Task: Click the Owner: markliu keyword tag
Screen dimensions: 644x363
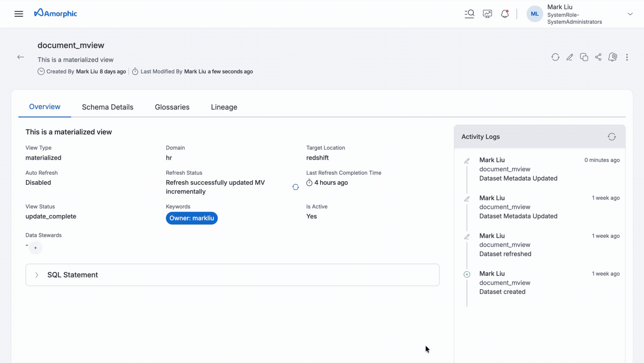Action: (191, 218)
